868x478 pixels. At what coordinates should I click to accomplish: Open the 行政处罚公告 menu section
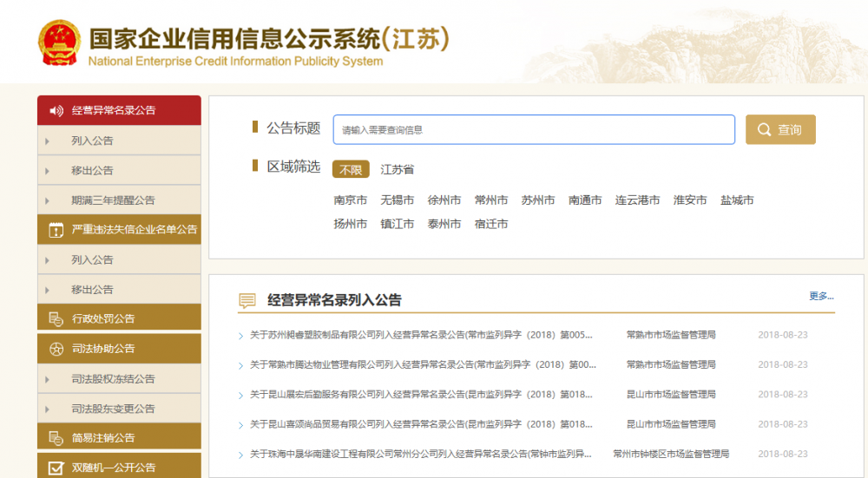tap(103, 319)
